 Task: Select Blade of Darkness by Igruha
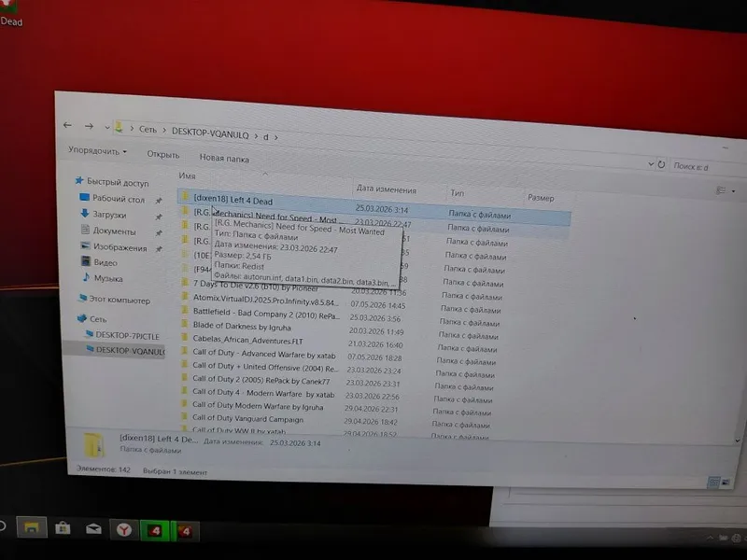point(242,327)
